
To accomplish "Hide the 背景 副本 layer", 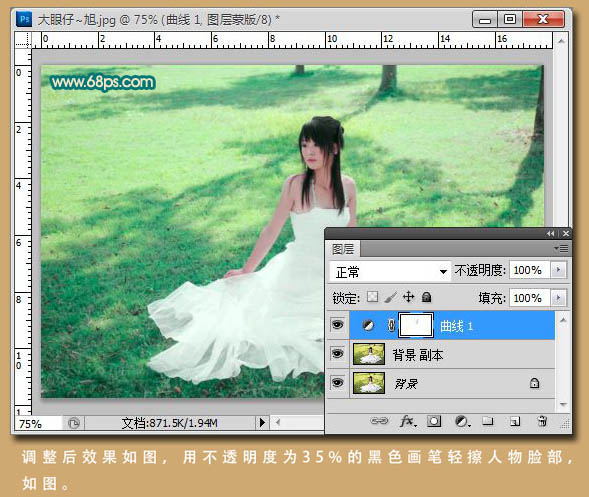I will tap(337, 354).
